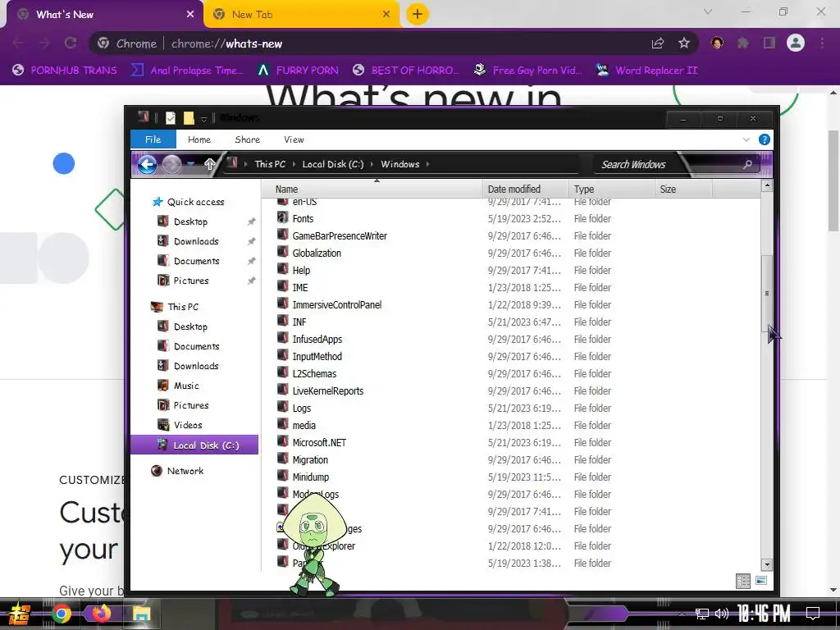Click the Explorer up-one-level arrow
840x630 pixels.
click(x=209, y=164)
